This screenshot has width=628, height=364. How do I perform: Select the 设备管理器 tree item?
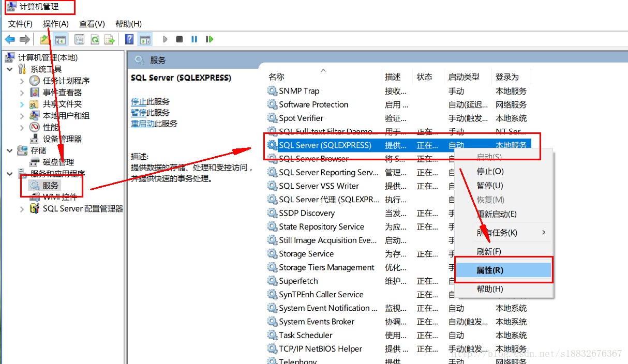(x=62, y=139)
